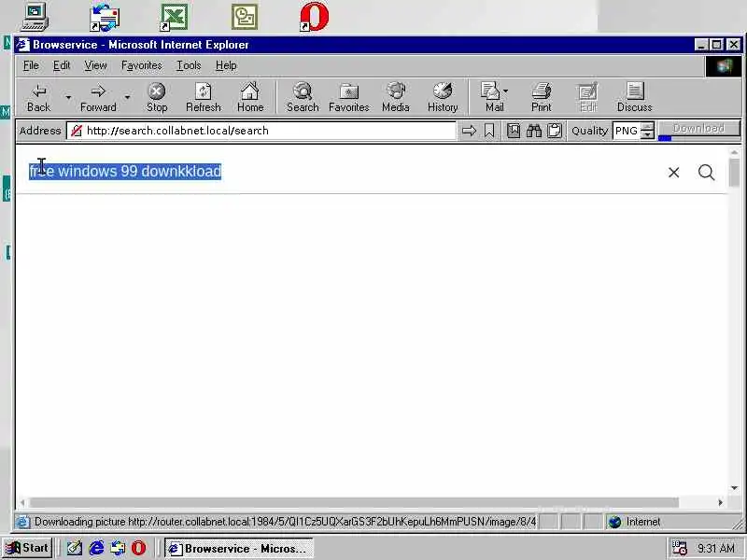Go back using the Back toolbar button
This screenshot has height=560, width=747.
point(38,98)
